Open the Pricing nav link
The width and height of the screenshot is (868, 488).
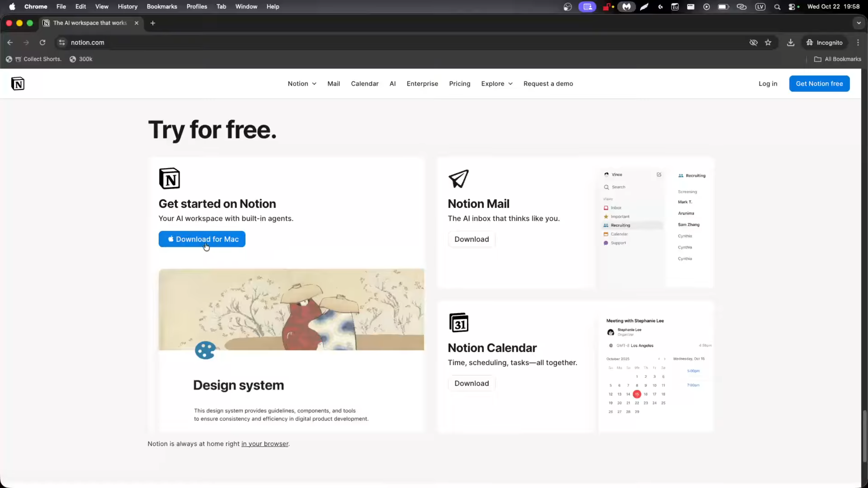point(459,84)
